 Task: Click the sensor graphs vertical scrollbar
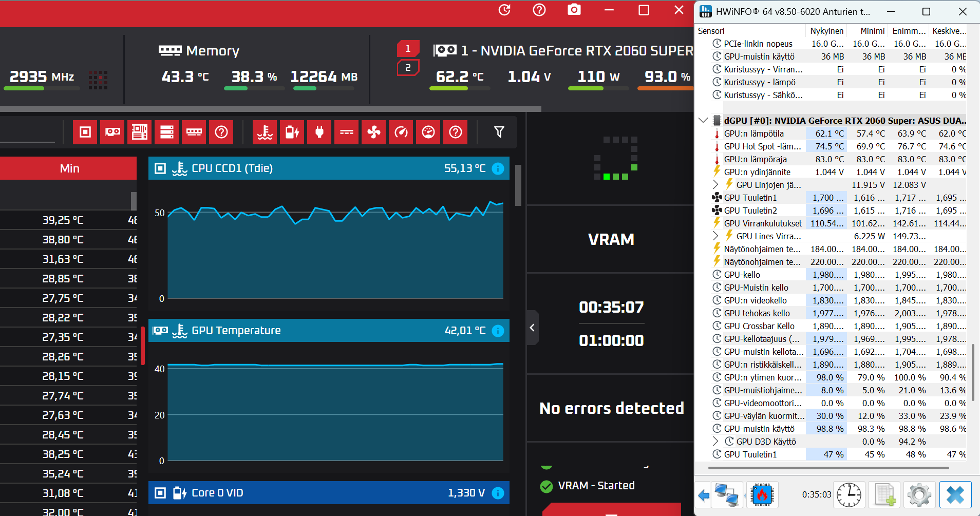point(518,185)
